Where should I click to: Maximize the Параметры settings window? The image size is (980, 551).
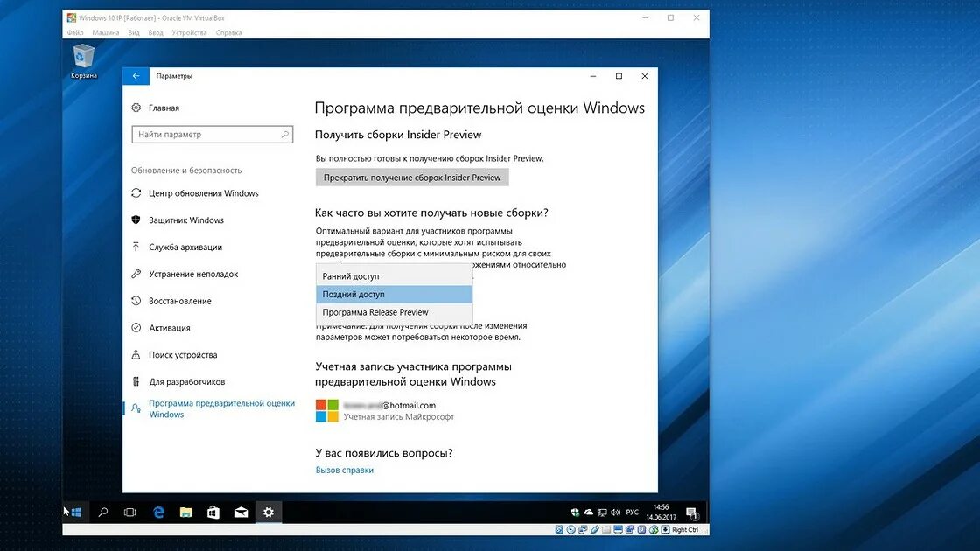pos(619,76)
